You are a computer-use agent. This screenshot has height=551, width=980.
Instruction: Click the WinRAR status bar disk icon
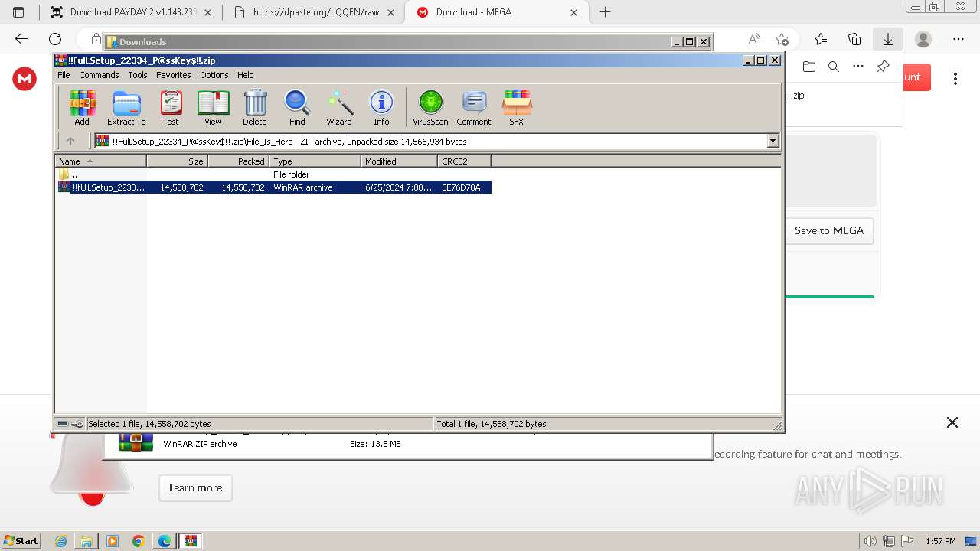[63, 424]
